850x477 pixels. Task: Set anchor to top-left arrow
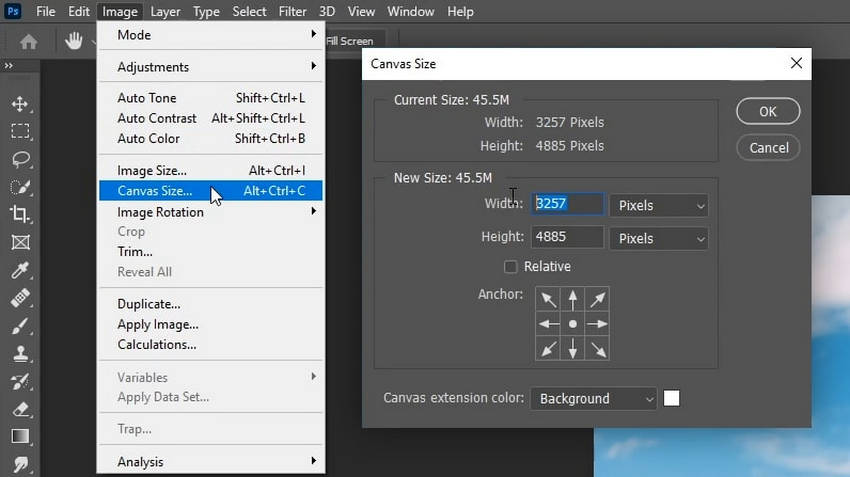click(x=548, y=299)
